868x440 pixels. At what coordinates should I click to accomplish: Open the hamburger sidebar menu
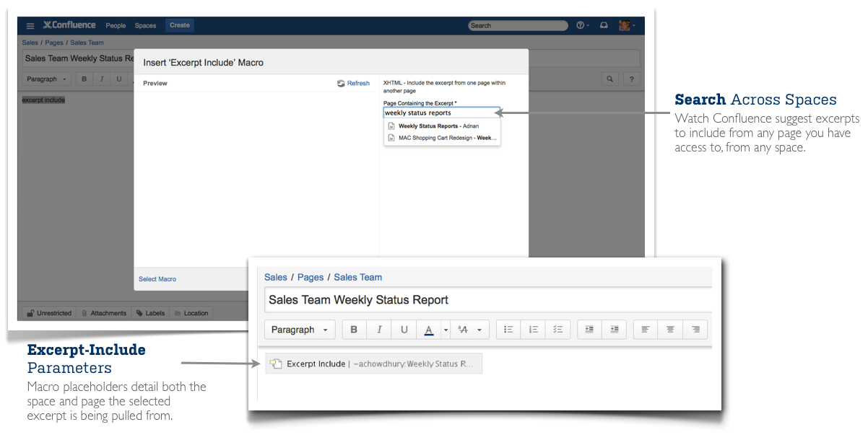[x=30, y=26]
